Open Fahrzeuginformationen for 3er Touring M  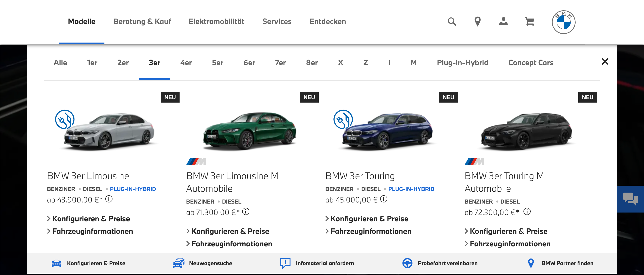[x=508, y=244]
